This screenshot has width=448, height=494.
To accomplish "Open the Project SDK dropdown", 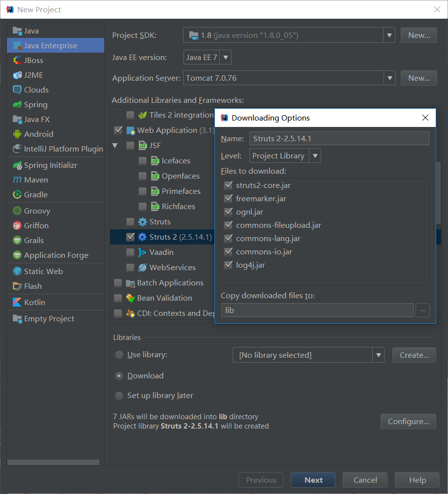I will [x=389, y=35].
